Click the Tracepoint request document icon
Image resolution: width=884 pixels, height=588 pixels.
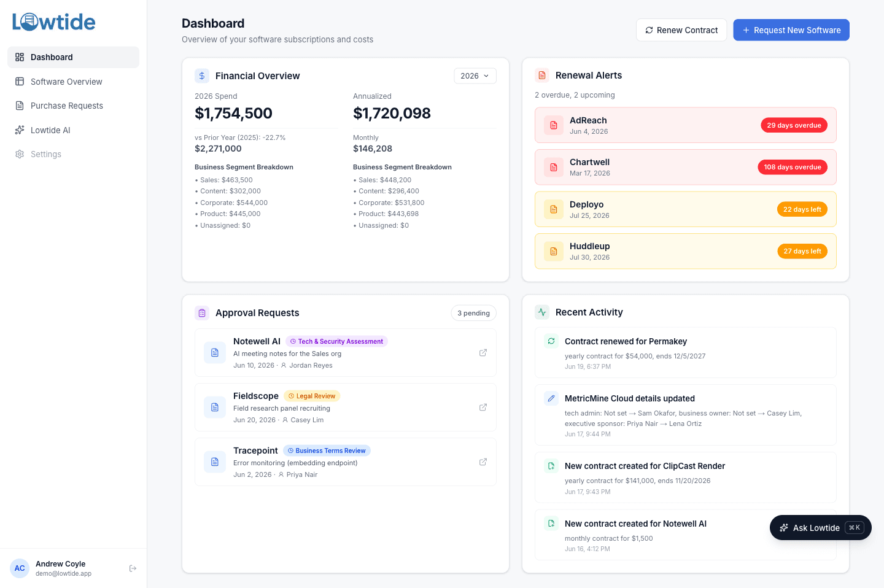pyautogui.click(x=215, y=462)
